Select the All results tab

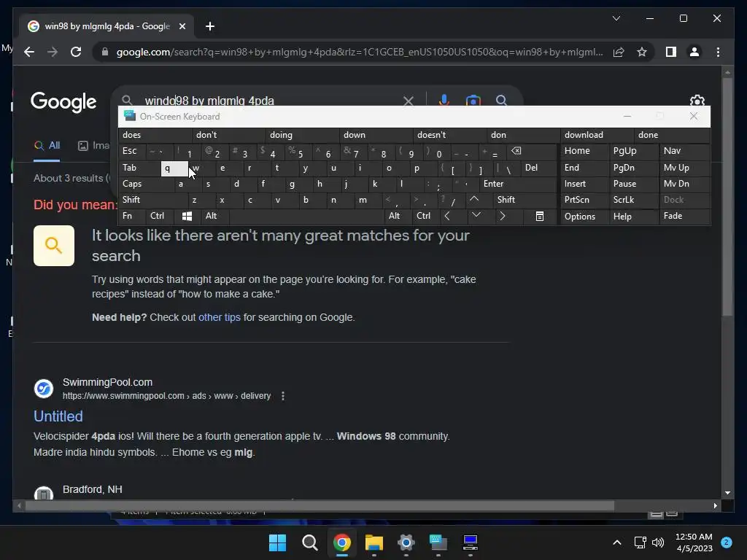[47, 145]
